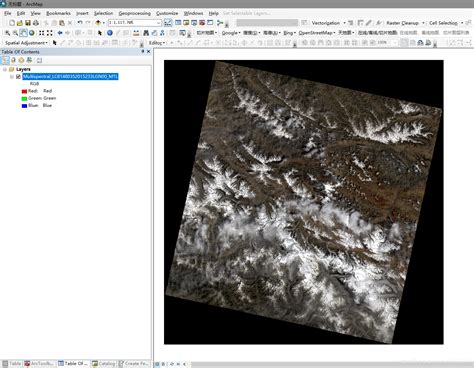Viewport: 474px width, 368px height.
Task: Open the Editor dropdown menu
Action: click(157, 43)
